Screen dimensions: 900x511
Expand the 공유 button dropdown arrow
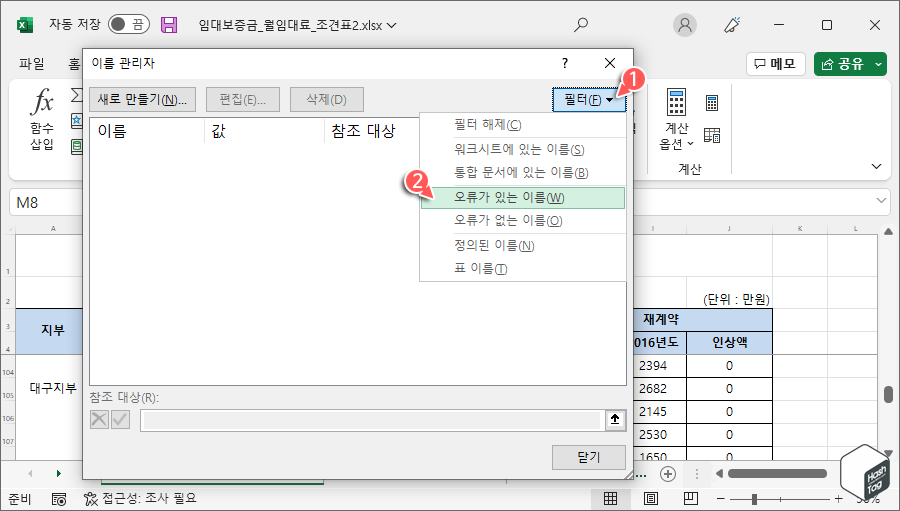tap(879, 64)
